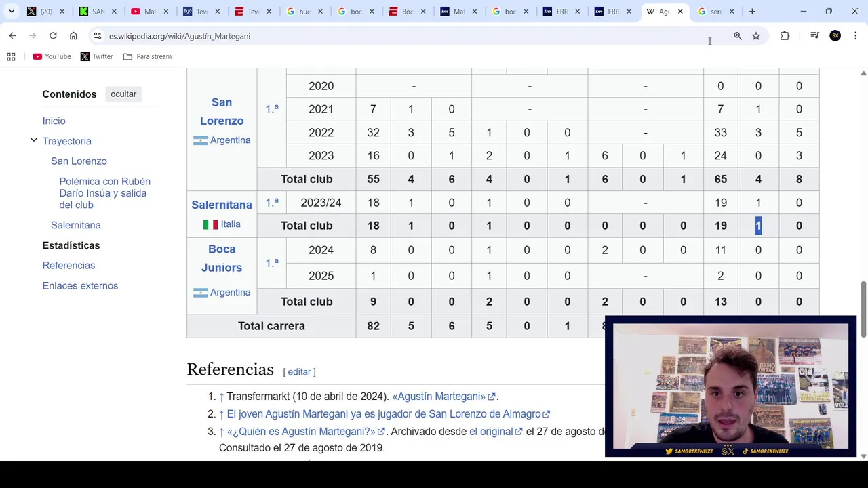Open the Extensions puzzle menu
The width and height of the screenshot is (868, 488).
[785, 36]
